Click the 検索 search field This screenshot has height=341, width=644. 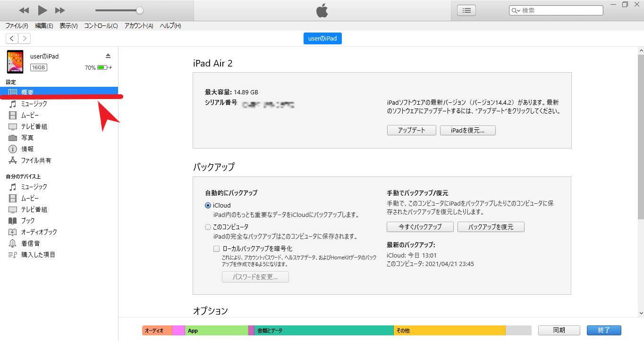[556, 10]
